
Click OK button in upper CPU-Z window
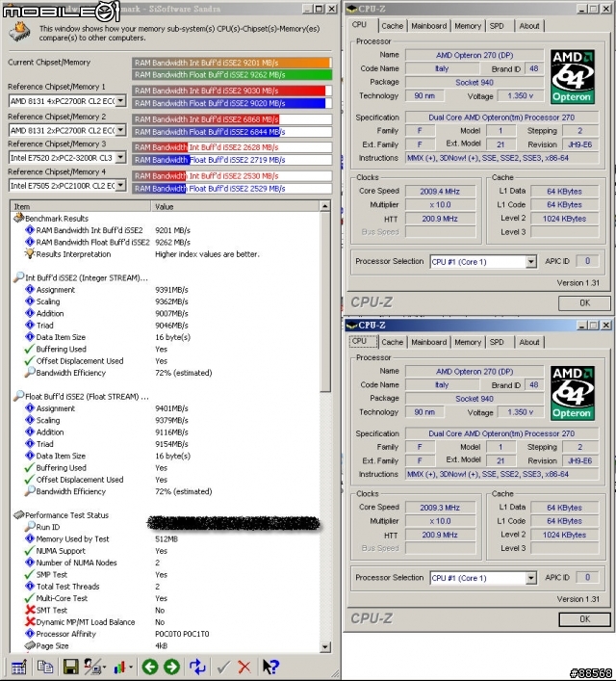click(x=584, y=303)
